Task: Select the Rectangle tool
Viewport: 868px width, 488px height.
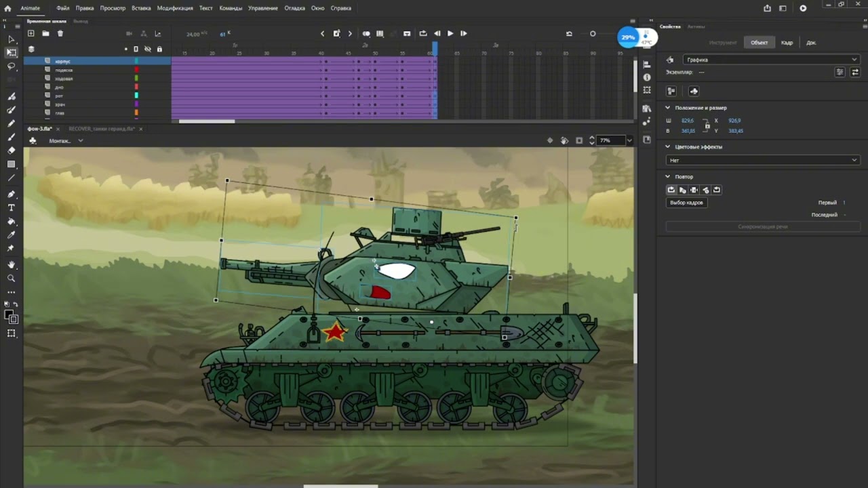Action: [12, 164]
